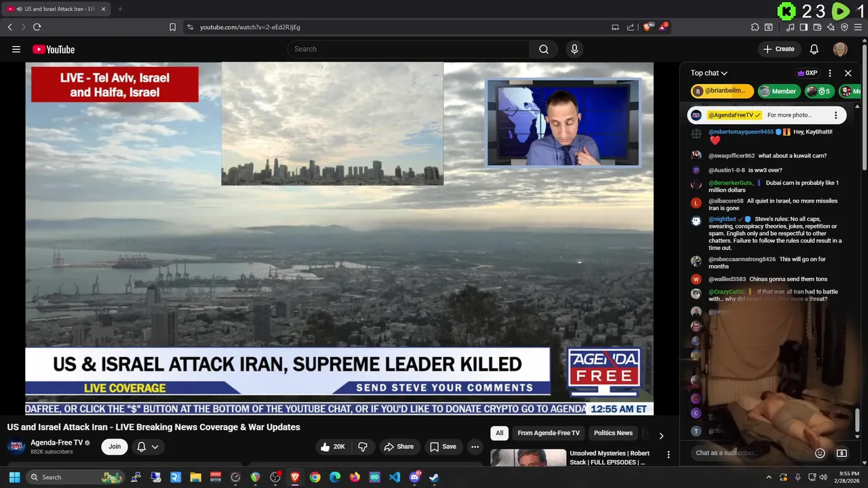This screenshot has height=488, width=868.
Task: Click the chat message input field
Action: click(x=749, y=453)
